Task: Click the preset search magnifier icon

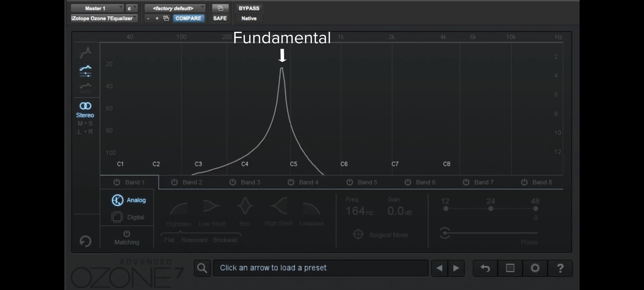Action: tap(202, 268)
